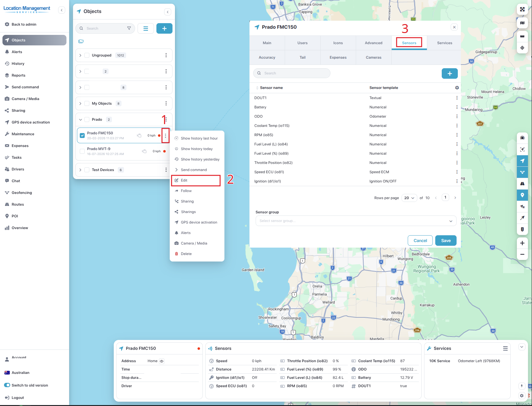This screenshot has width=532, height=406.
Task: Open the Rows per page dropdown
Action: click(409, 198)
